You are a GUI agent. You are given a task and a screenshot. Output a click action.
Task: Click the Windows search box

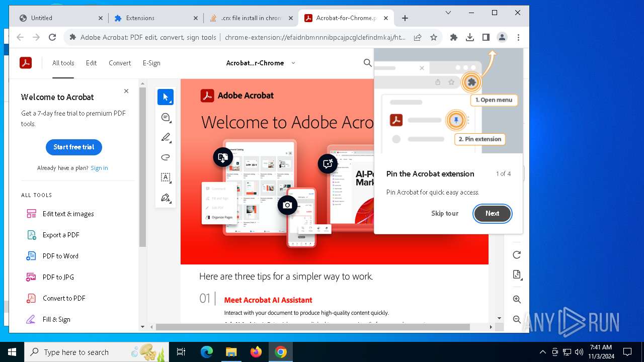tap(97, 352)
